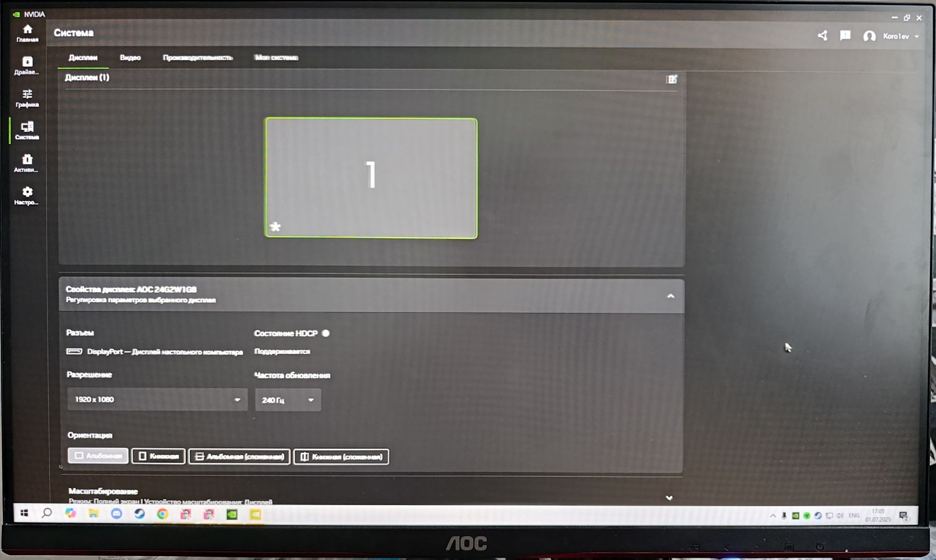Select Альбомная (сложенная) orientation
Viewport: 936px width, 560px height.
(239, 456)
